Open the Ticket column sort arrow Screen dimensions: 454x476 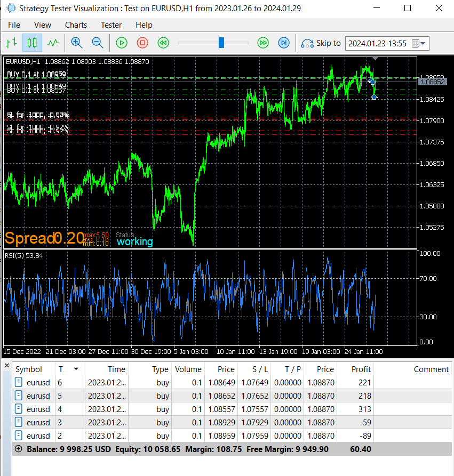tap(76, 369)
